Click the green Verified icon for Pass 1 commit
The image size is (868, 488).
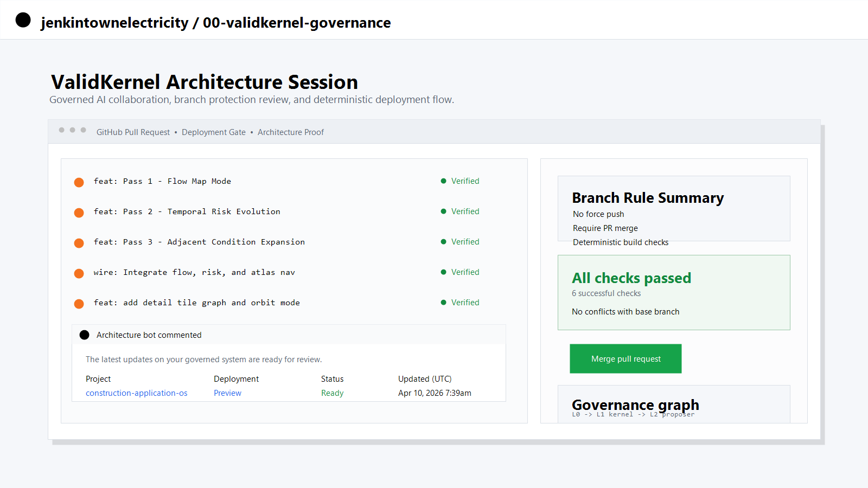point(443,181)
